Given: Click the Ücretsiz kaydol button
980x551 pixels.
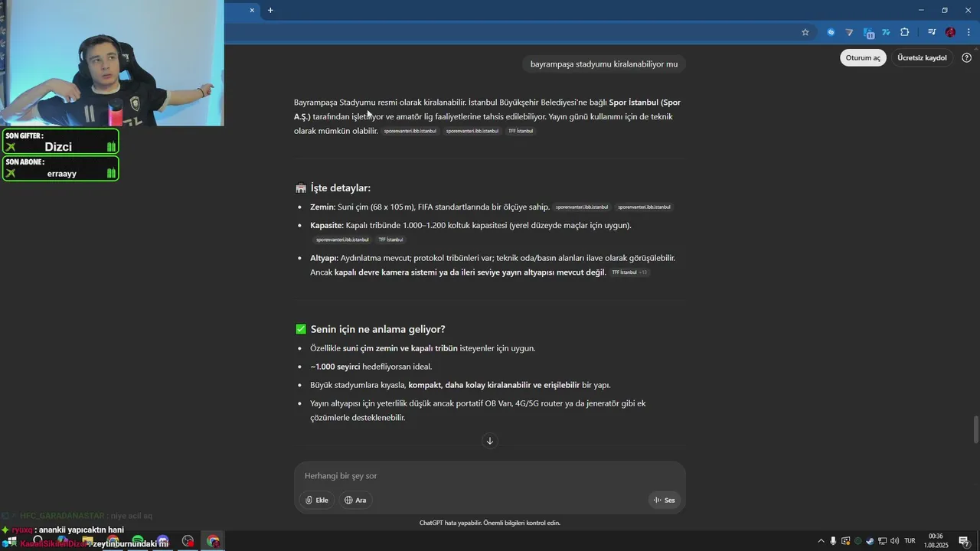Looking at the screenshot, I should point(922,57).
